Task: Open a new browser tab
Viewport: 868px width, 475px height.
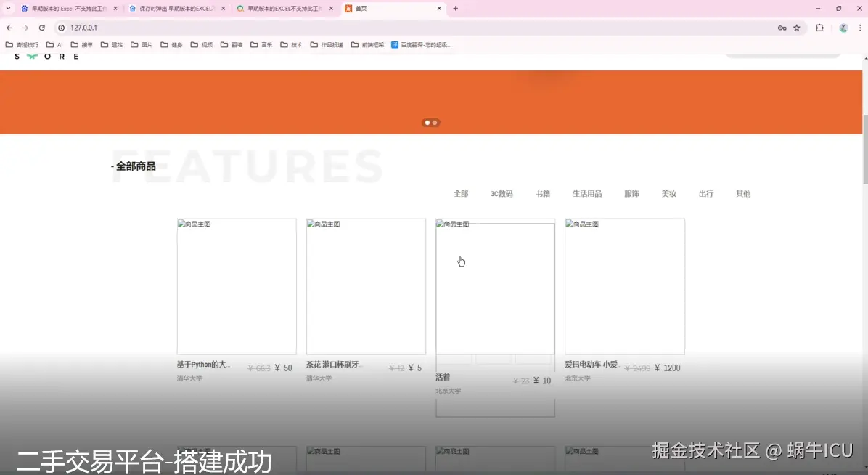Action: [455, 8]
